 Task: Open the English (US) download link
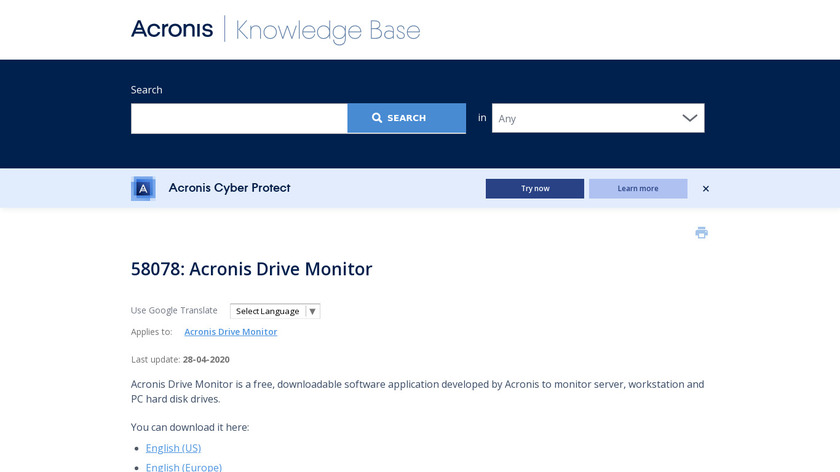click(x=174, y=448)
